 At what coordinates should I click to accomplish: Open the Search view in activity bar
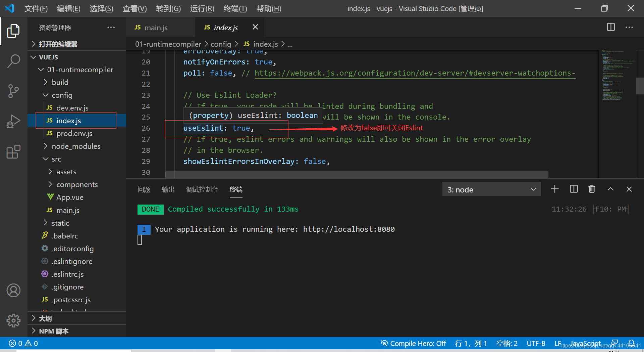[13, 61]
